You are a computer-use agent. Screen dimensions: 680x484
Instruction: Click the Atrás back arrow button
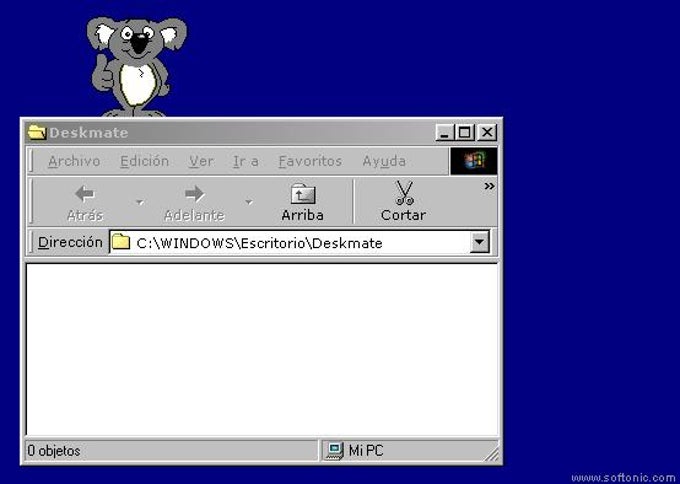[x=85, y=203]
